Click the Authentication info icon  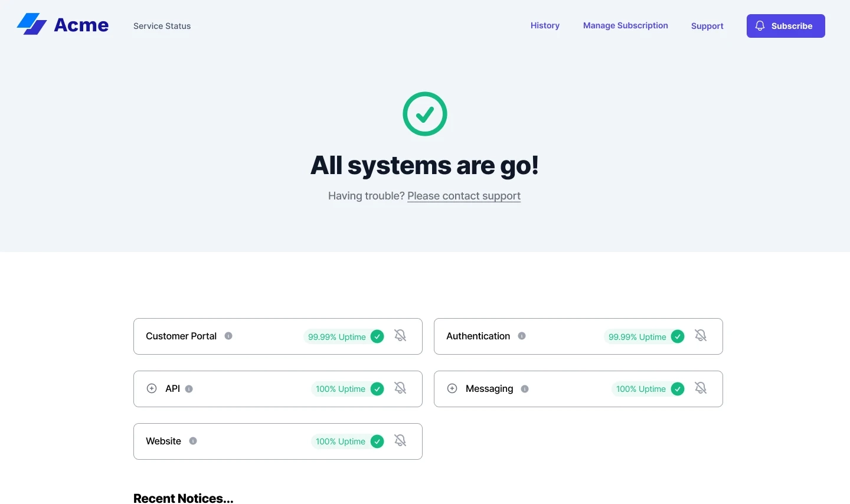(522, 336)
